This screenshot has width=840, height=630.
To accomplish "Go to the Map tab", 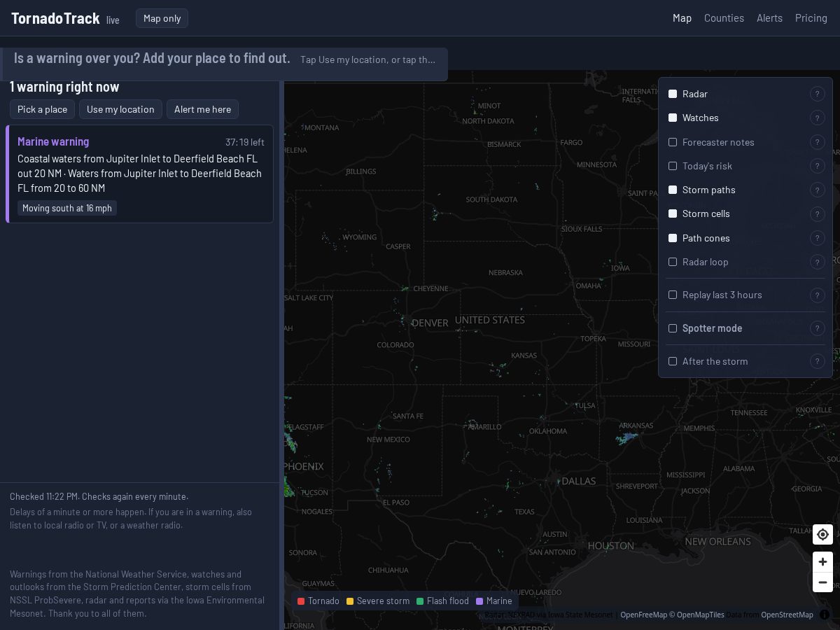I will tap(682, 18).
